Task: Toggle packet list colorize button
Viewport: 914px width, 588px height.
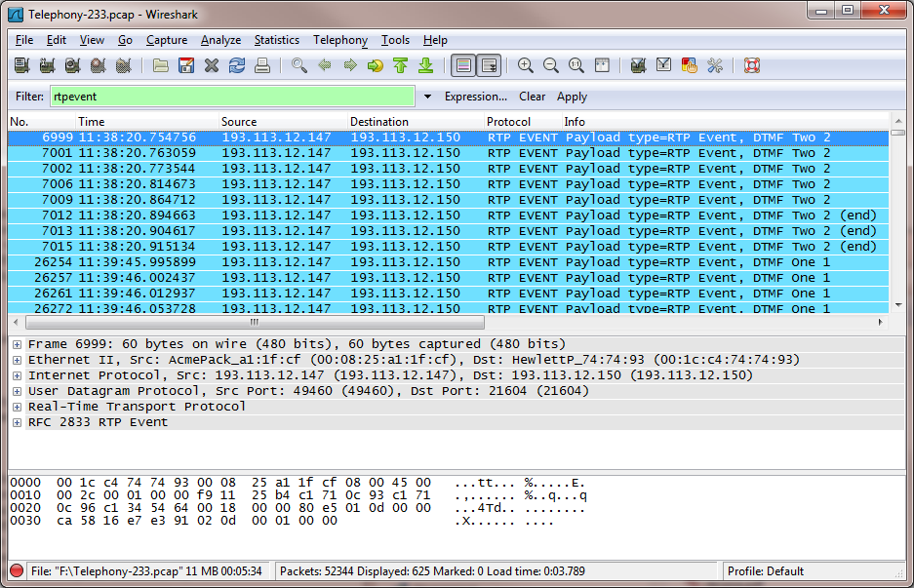Action: [x=463, y=65]
